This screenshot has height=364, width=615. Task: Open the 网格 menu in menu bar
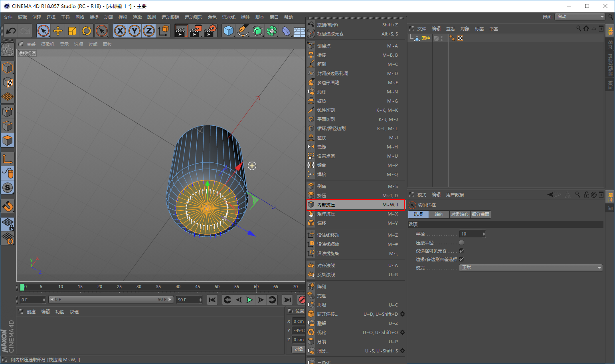[x=80, y=17]
